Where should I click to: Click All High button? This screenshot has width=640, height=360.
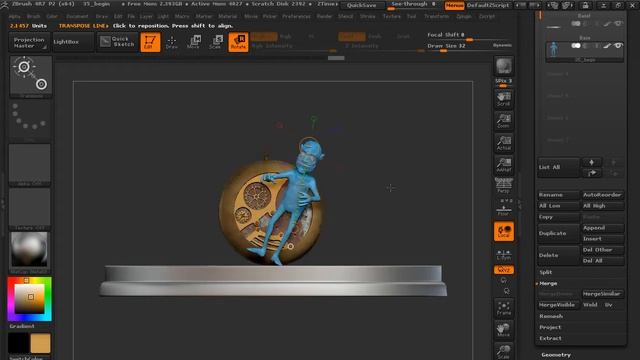click(602, 206)
